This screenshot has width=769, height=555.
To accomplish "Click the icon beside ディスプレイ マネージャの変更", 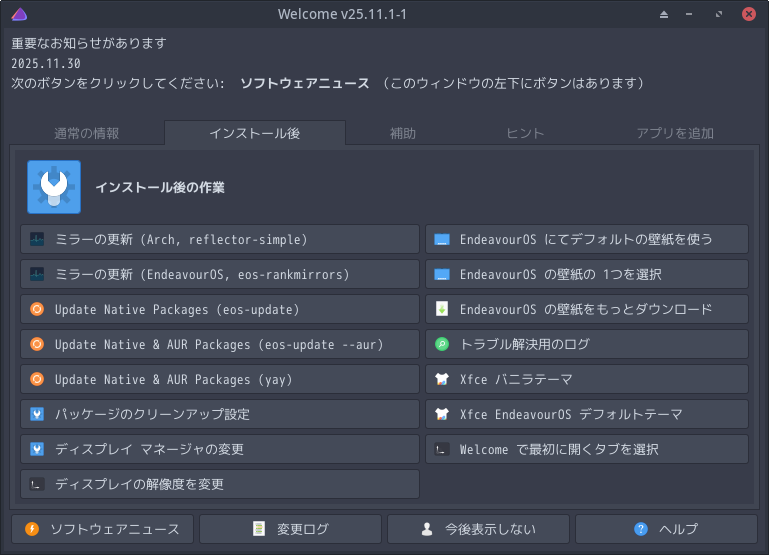I will [37, 449].
